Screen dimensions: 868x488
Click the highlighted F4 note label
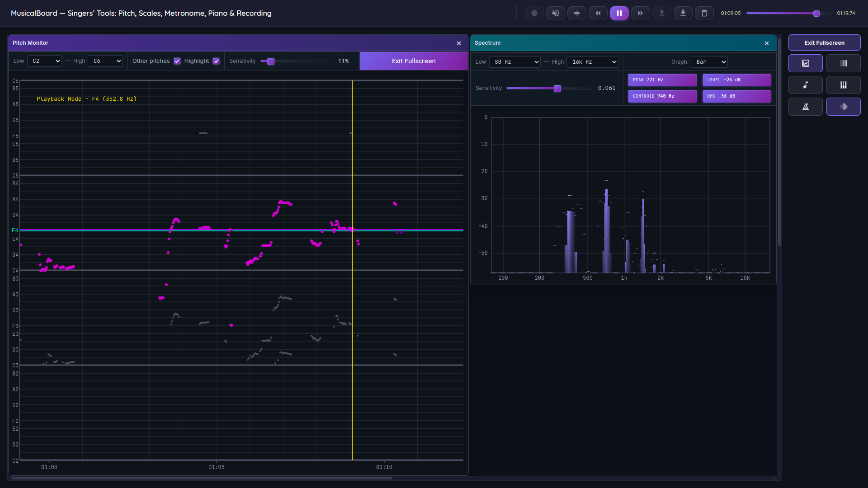point(15,230)
